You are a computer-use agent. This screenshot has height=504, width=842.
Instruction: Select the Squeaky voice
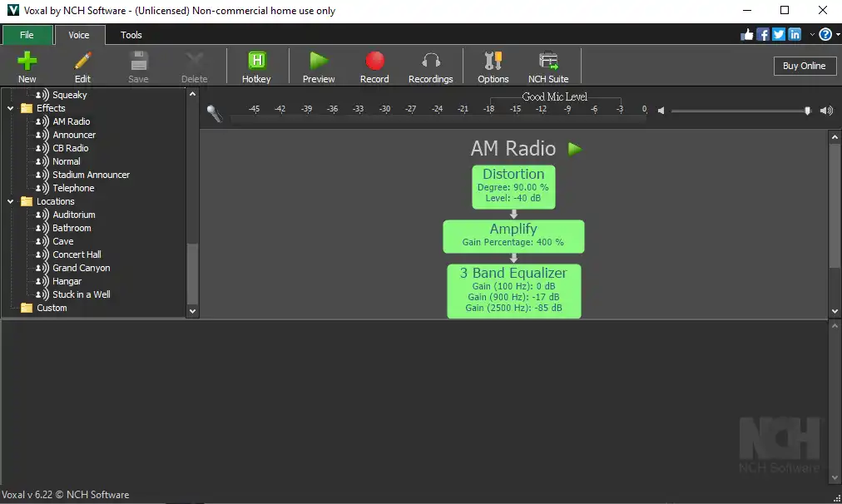pyautogui.click(x=69, y=95)
